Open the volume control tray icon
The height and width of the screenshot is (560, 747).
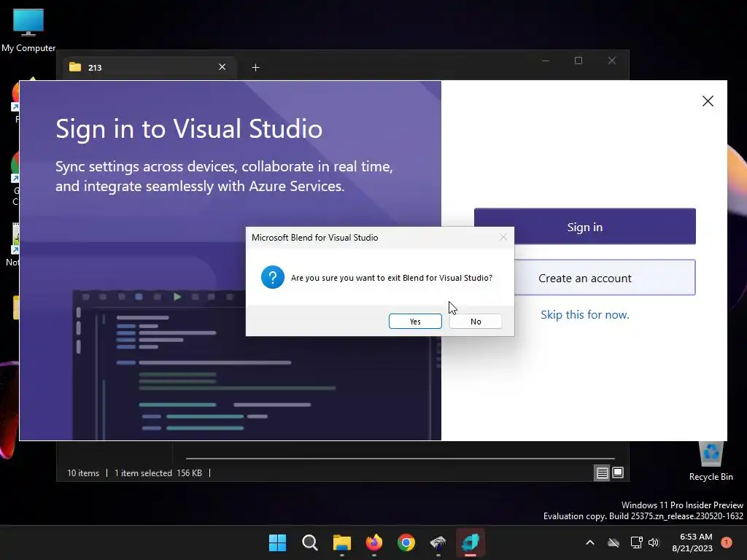654,542
